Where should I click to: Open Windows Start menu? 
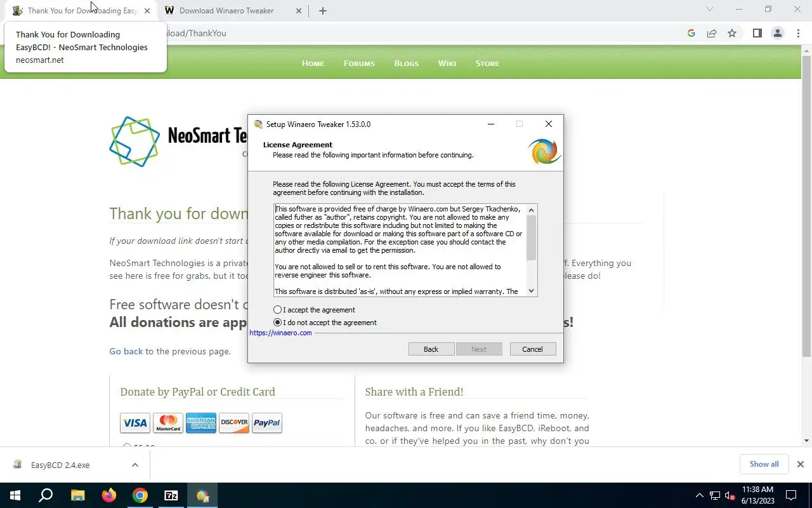click(15, 495)
